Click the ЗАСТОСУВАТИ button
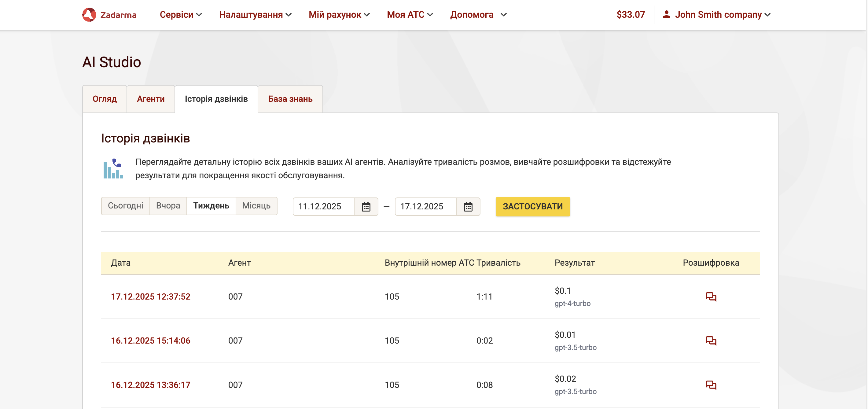This screenshot has height=409, width=868. 532,207
